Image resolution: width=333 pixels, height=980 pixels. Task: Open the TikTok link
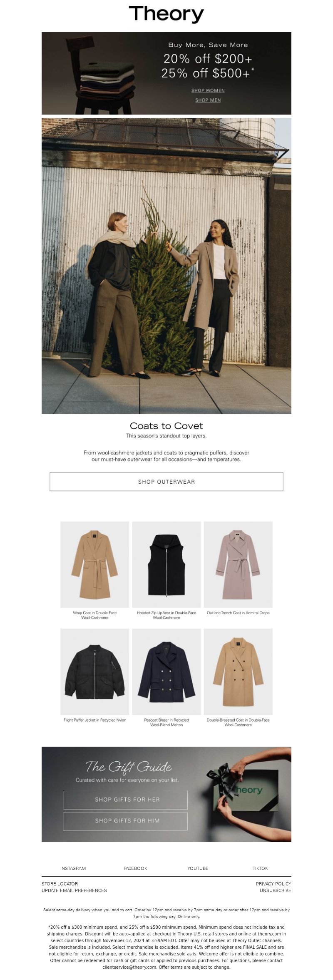pyautogui.click(x=260, y=868)
